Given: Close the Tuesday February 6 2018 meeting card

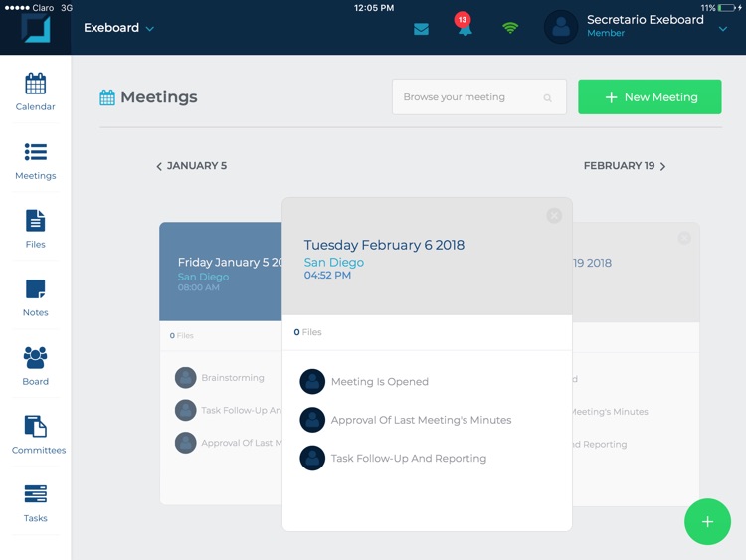Looking at the screenshot, I should coord(554,216).
